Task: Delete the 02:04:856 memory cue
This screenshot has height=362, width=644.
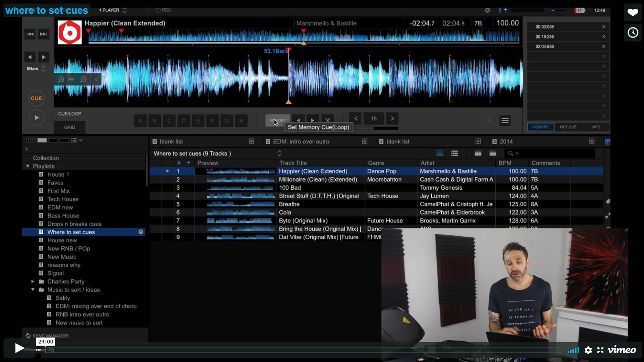Action: click(x=604, y=47)
